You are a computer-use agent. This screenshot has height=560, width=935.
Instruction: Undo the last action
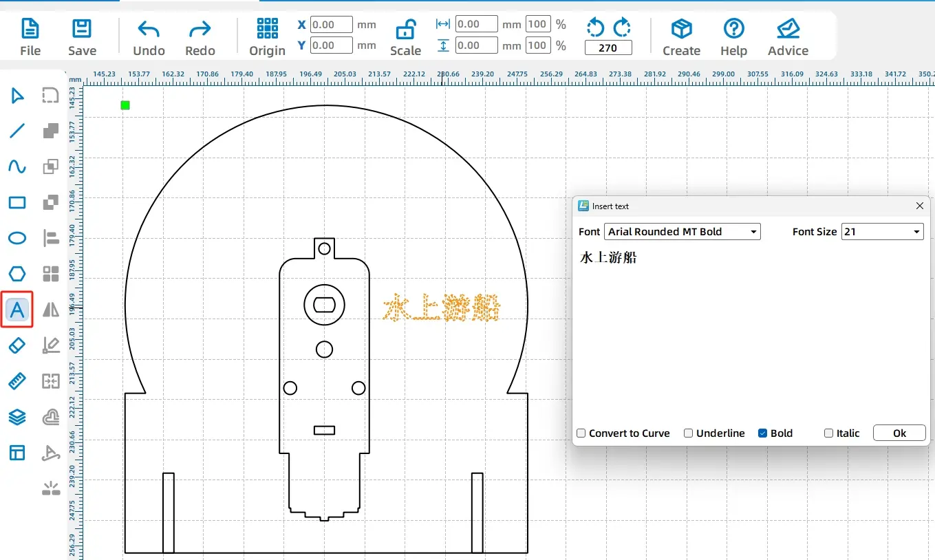[149, 37]
